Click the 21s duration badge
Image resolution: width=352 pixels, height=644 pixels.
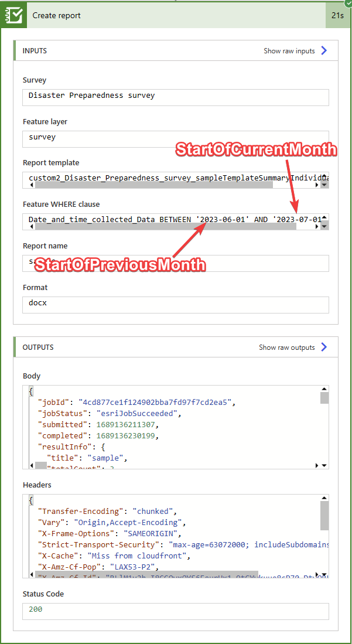coord(337,15)
